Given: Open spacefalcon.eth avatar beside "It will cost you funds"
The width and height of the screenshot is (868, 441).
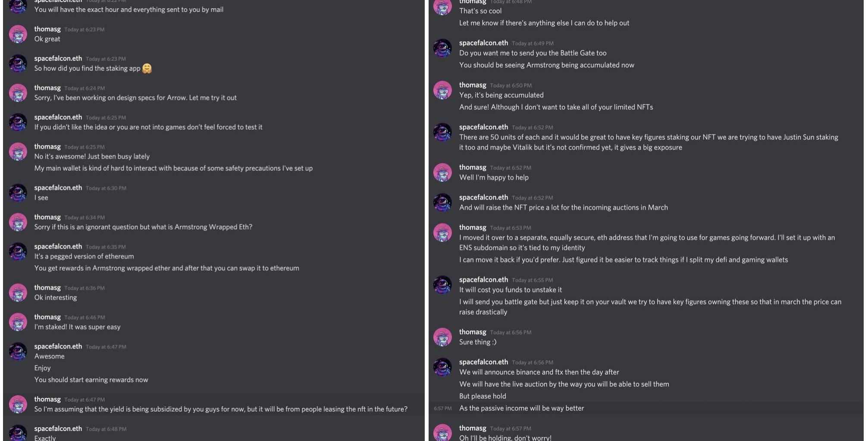Looking at the screenshot, I should (x=442, y=285).
